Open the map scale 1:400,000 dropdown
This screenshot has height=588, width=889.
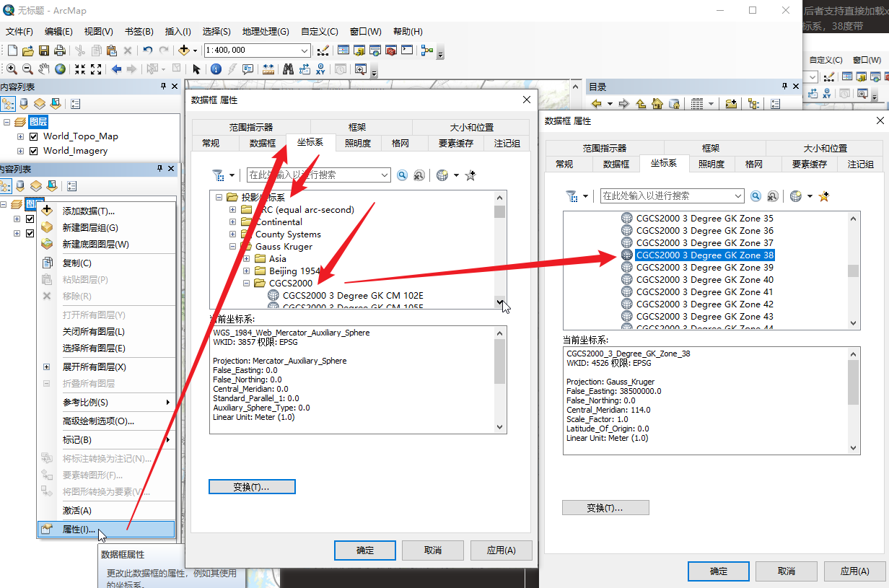(305, 51)
